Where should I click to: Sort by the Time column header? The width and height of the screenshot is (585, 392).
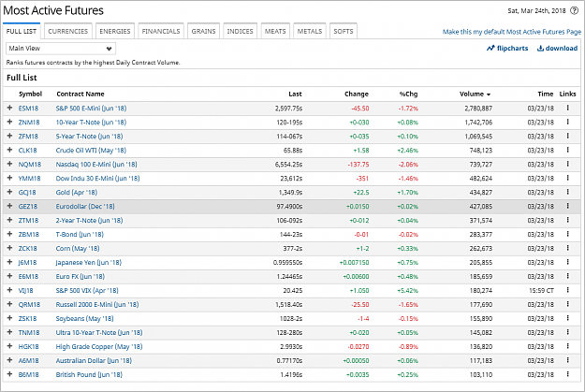[x=546, y=94]
